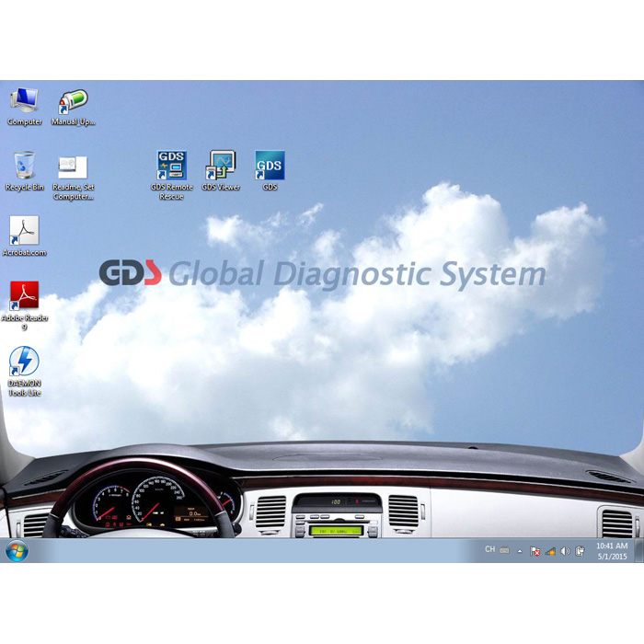Open the GDS Viewer shortcut
Screen dimensions: 644x644
pyautogui.click(x=221, y=171)
